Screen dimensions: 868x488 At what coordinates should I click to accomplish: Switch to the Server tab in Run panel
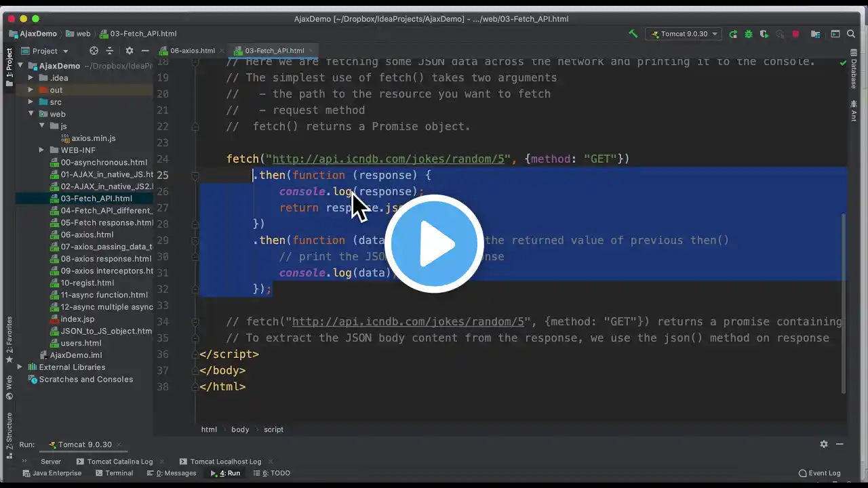(51, 462)
